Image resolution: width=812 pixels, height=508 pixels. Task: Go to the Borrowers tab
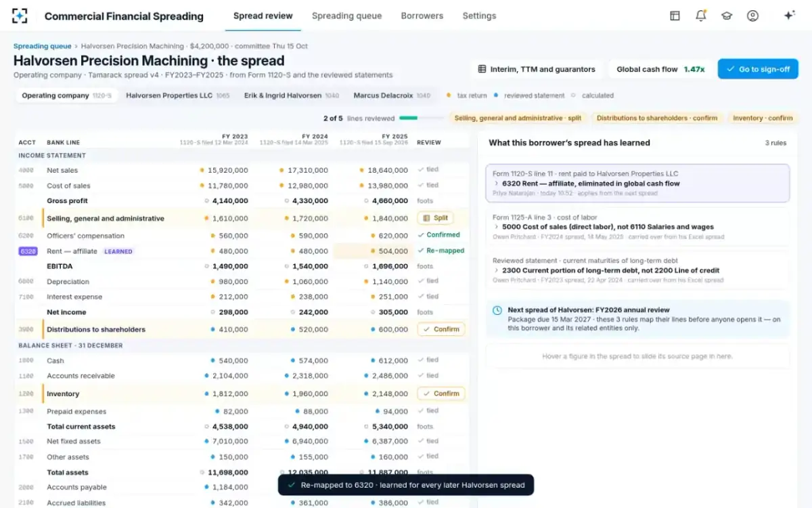tap(422, 16)
